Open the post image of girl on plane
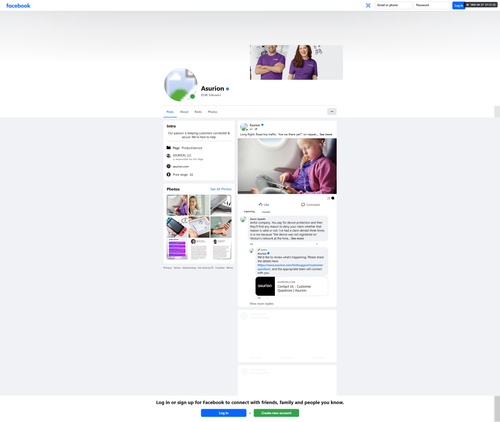 (287, 166)
